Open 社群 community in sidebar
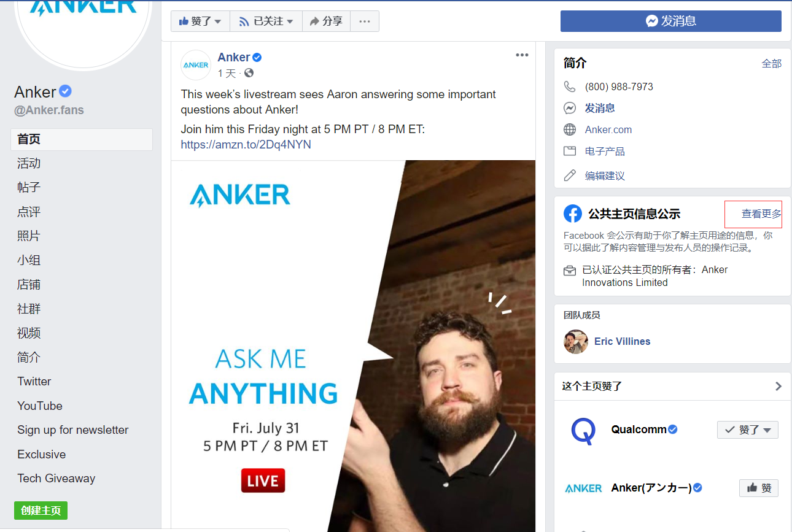The height and width of the screenshot is (532, 792). point(29,309)
